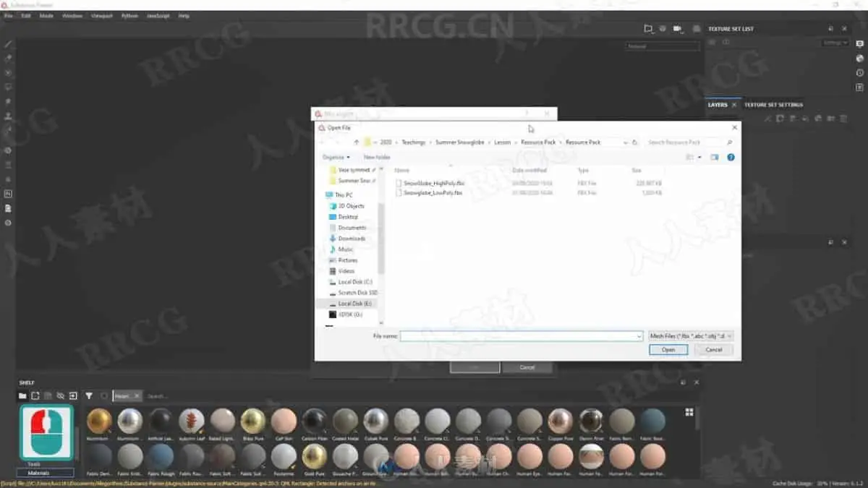The image size is (868, 488).
Task: Select Local Disk (E:) in navigation pane
Action: point(352,304)
